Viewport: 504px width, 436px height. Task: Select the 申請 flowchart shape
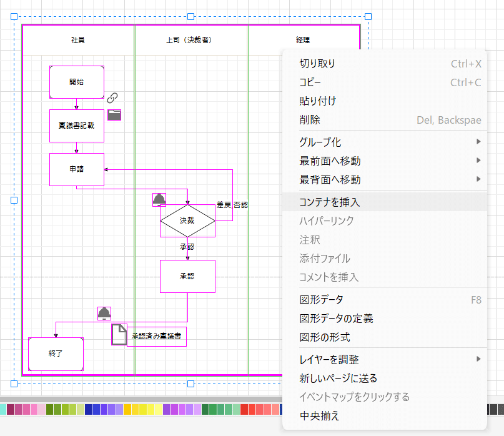[76, 169]
